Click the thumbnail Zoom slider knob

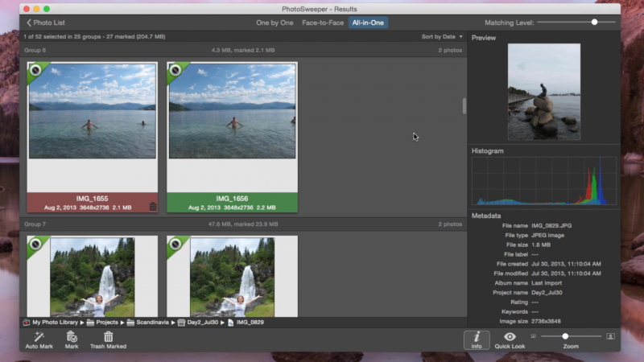tap(565, 336)
